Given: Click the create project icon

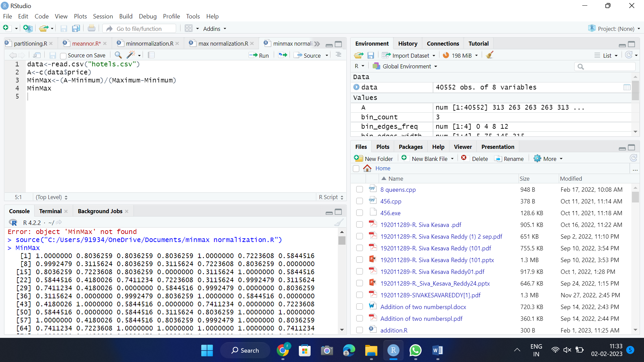Looking at the screenshot, I should click(x=28, y=28).
